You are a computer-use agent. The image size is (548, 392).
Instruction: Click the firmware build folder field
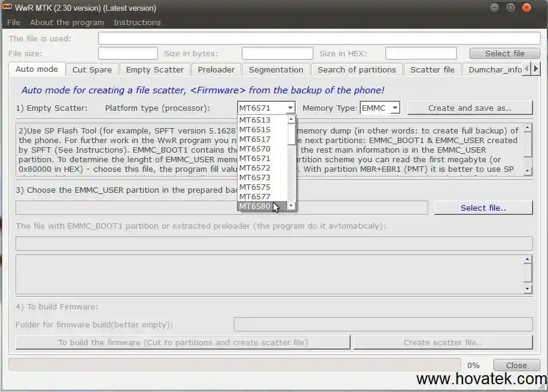pyautogui.click(x=383, y=324)
